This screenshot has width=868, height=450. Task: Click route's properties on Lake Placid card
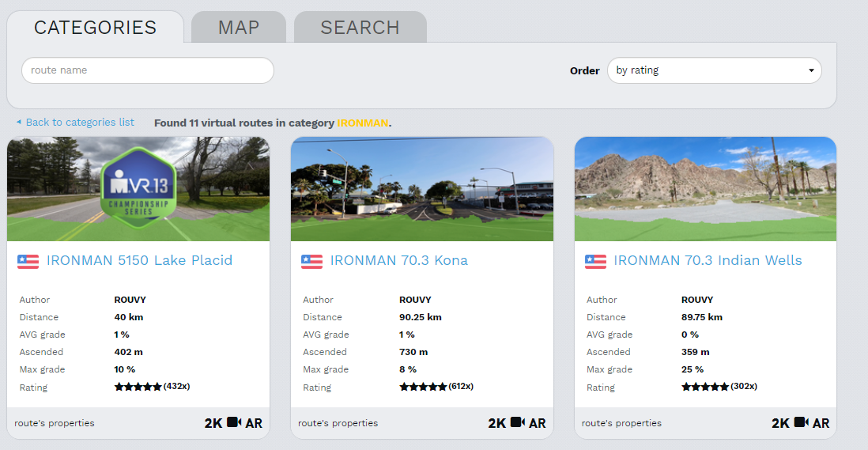55,423
